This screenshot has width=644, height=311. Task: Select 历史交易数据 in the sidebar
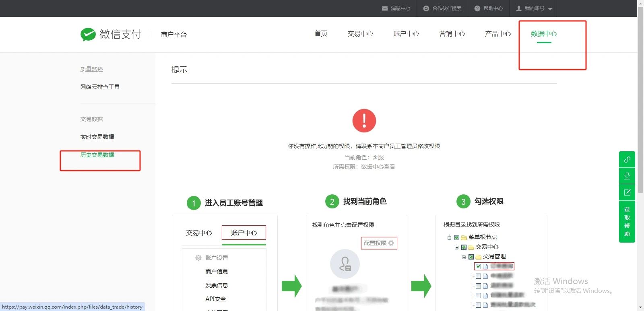[97, 155]
